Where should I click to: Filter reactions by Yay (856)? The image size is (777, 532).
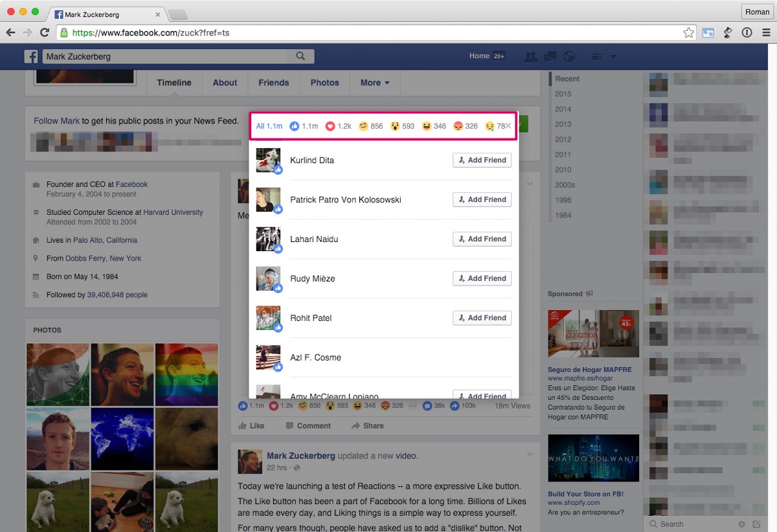coord(371,126)
